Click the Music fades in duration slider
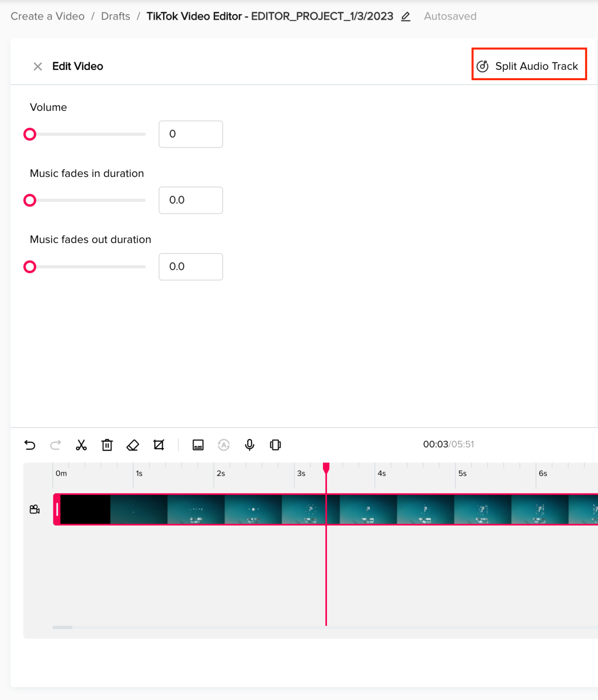Viewport: 598px width, 700px height. coord(85,201)
